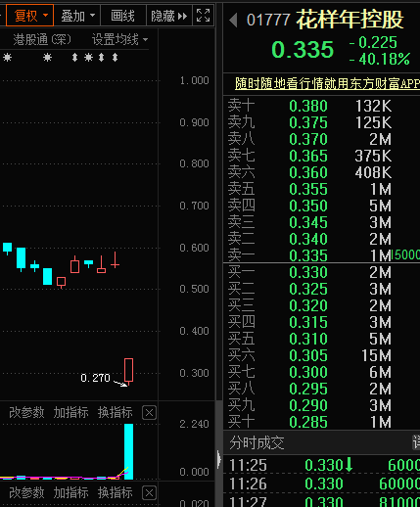Select the 买八 price 0.295
The height and width of the screenshot is (507, 420).
(x=308, y=389)
